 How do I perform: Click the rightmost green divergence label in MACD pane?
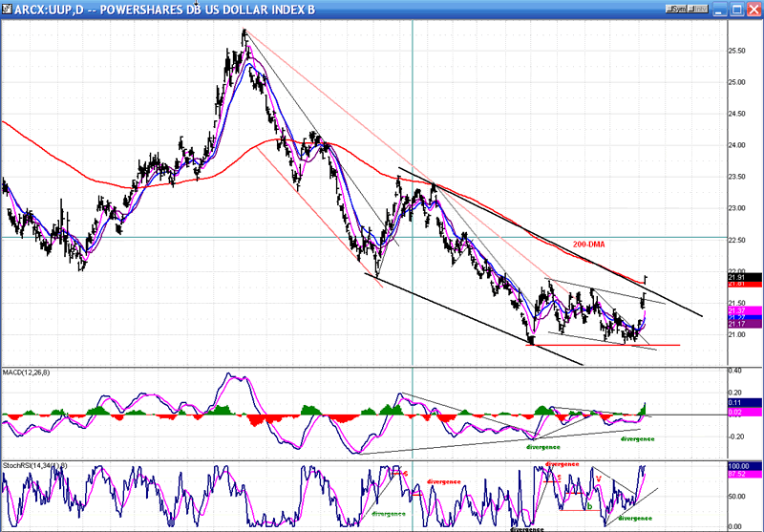point(637,438)
